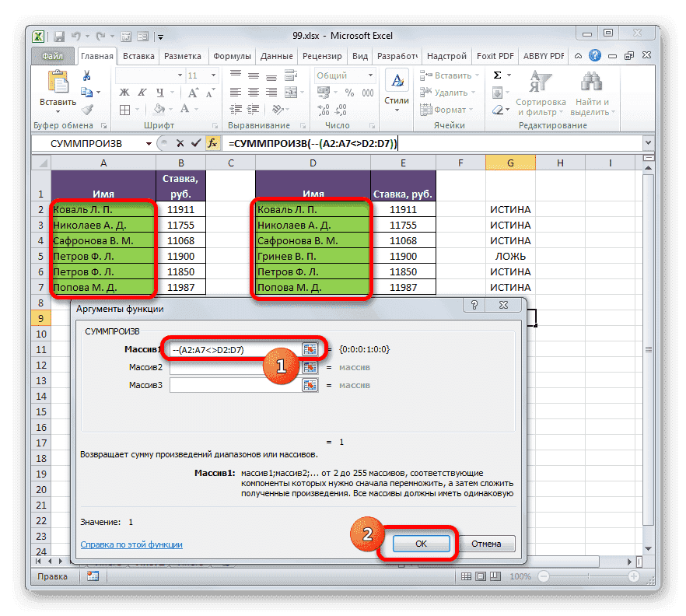Click the Sort and Filter icon

coord(541,80)
